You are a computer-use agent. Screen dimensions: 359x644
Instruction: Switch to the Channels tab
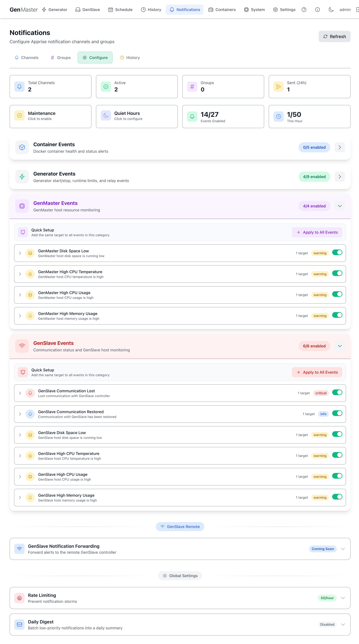pos(27,58)
